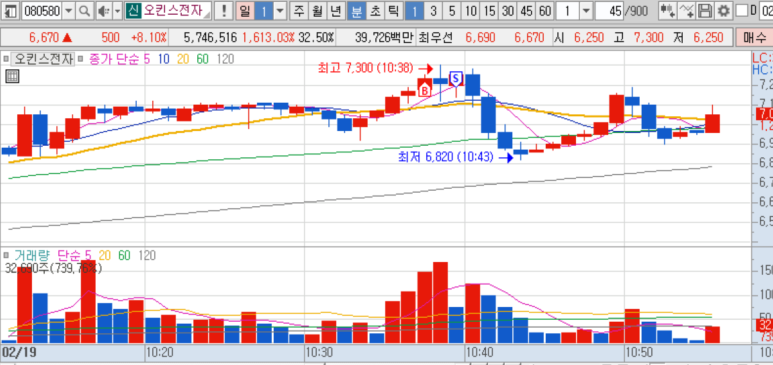The height and width of the screenshot is (365, 773).
Task: Select the 15-minute interval button
Action: [x=490, y=11]
